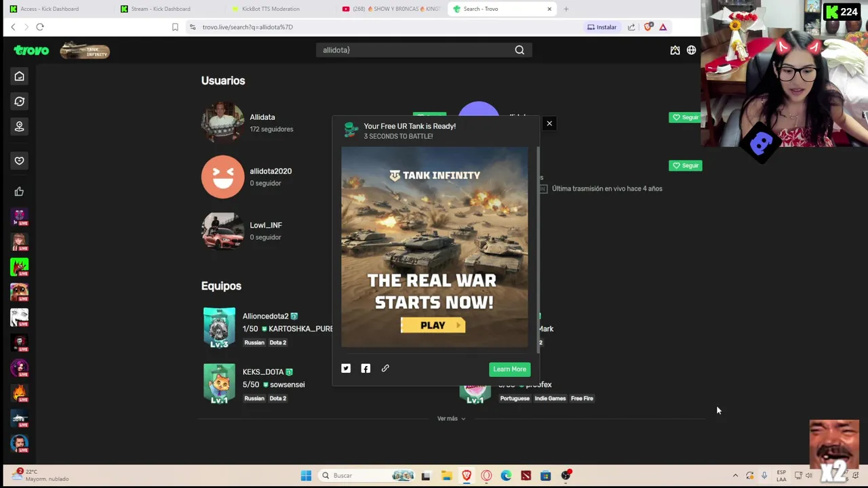Bookmark this page
The height and width of the screenshot is (488, 868).
pos(175,27)
